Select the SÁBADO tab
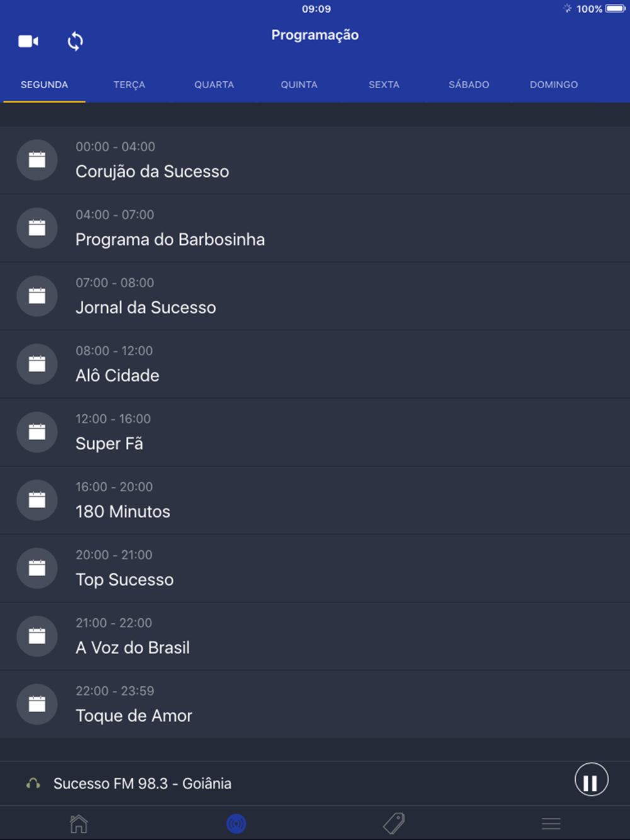 click(469, 84)
